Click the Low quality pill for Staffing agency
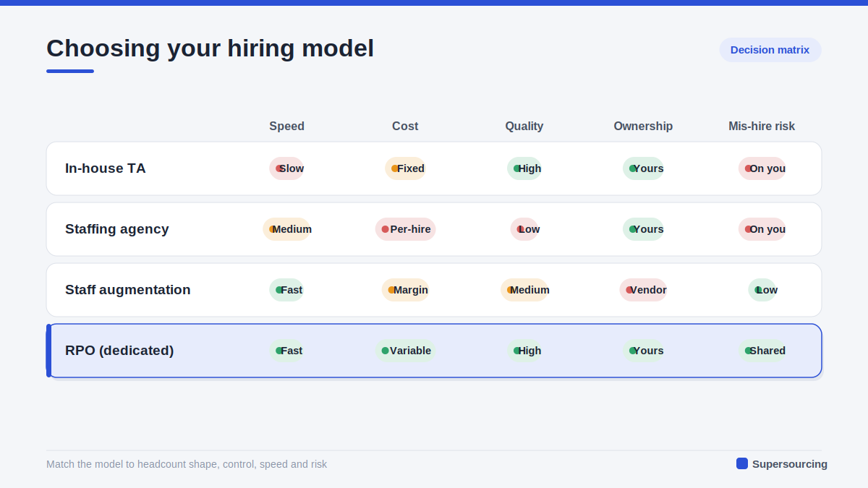This screenshot has height=488, width=868. coord(524,229)
